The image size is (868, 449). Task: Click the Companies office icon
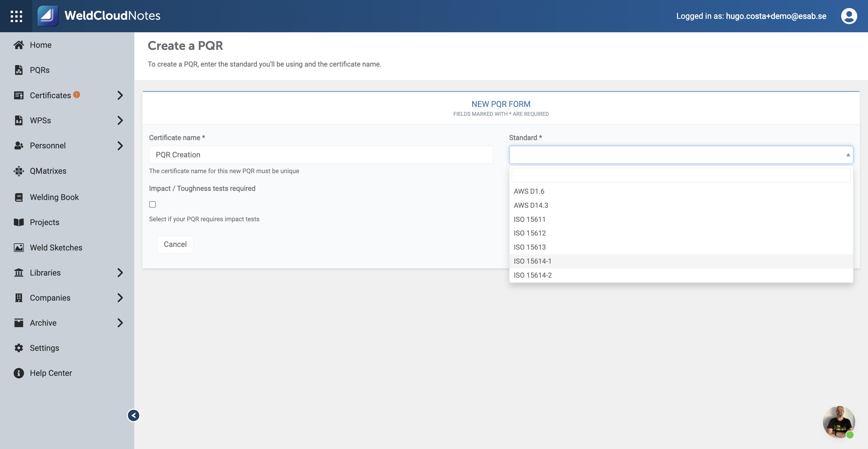(19, 298)
